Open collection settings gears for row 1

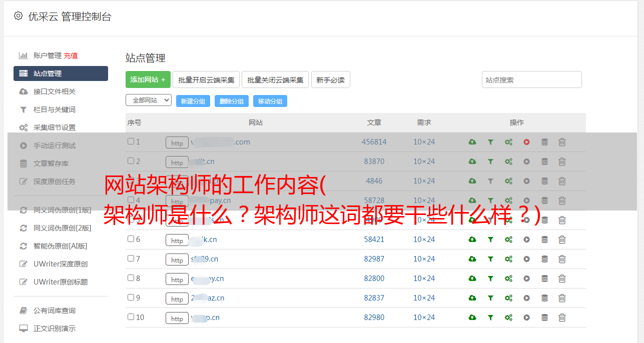[x=508, y=142]
